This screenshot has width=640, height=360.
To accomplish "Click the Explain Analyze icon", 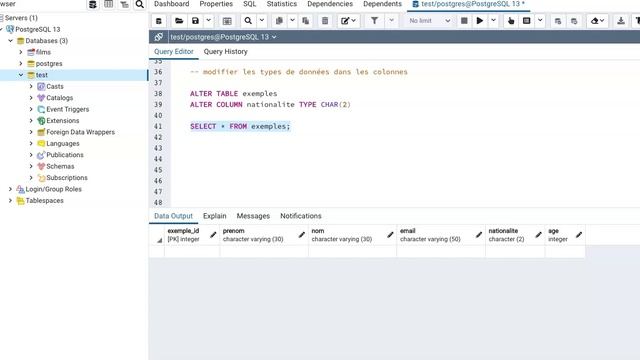I will 527,21.
